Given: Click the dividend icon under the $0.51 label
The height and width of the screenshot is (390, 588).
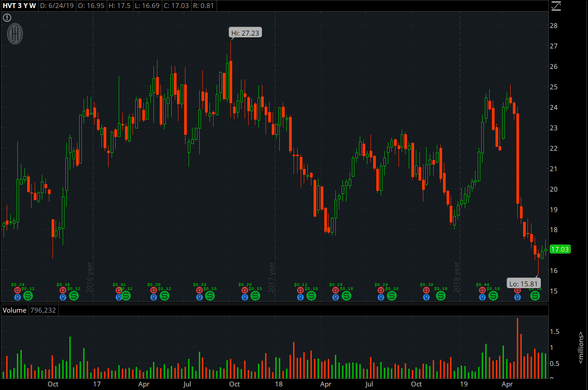Looking at the screenshot, I should (x=126, y=296).
